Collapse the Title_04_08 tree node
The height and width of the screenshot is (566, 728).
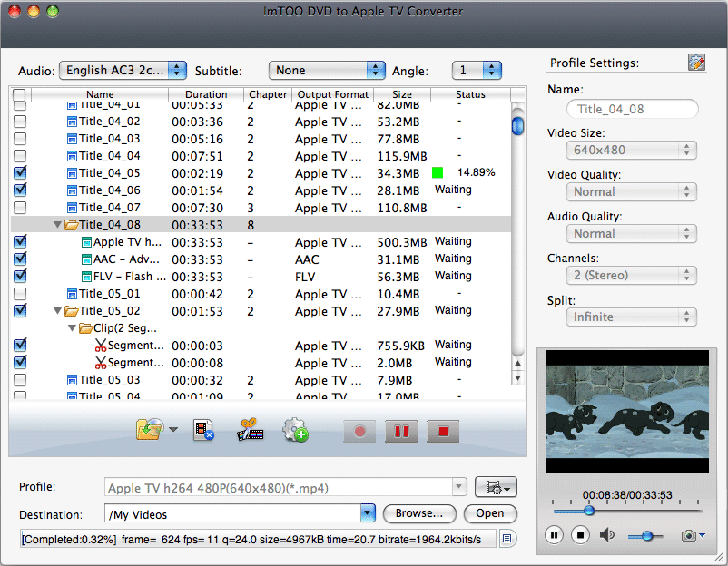pos(57,225)
